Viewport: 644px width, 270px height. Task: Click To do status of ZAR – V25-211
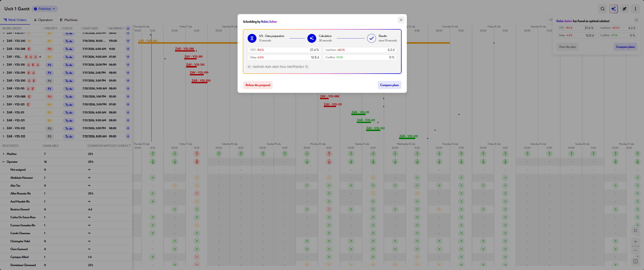[69, 113]
